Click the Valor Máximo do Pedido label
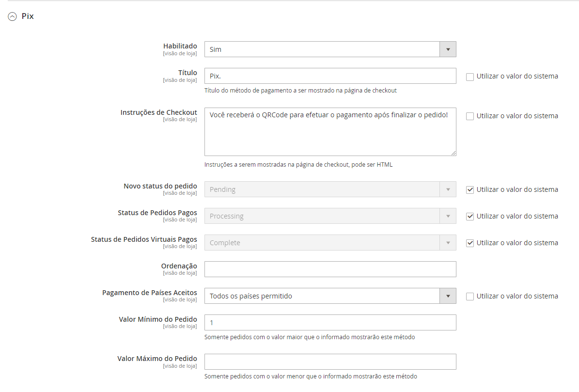Viewport: 579px width, 392px height. 157,359
